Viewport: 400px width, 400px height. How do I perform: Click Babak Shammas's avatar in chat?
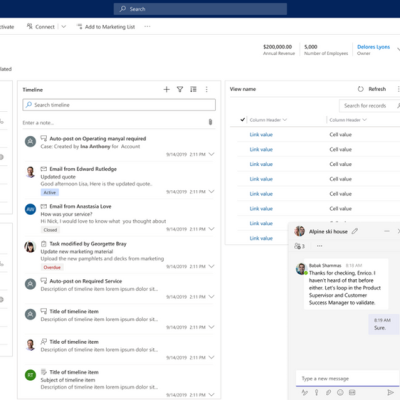301,269
